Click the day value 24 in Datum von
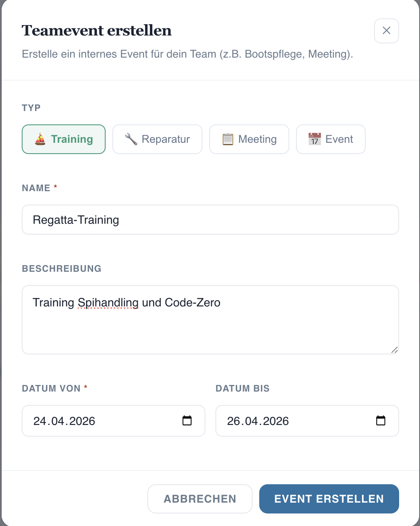420x526 pixels. pyautogui.click(x=40, y=421)
